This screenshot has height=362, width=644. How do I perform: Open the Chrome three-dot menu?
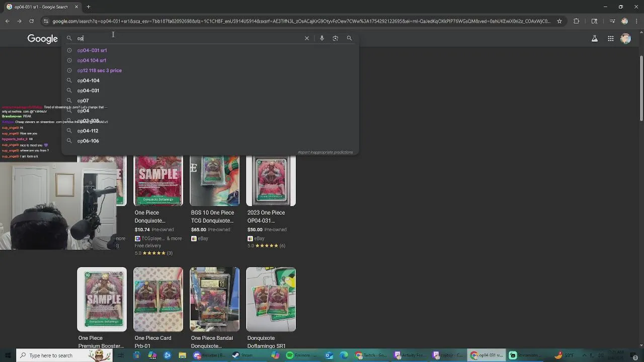[x=636, y=21]
